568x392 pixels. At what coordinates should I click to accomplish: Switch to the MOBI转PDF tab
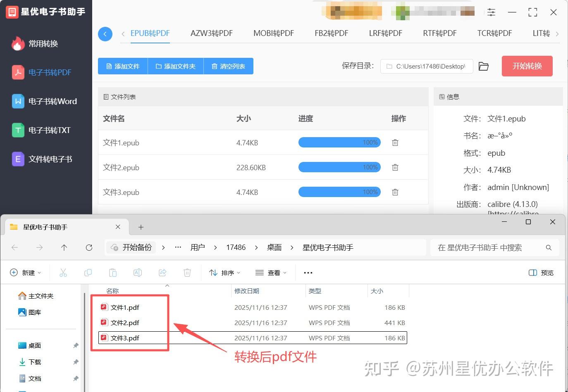click(273, 33)
